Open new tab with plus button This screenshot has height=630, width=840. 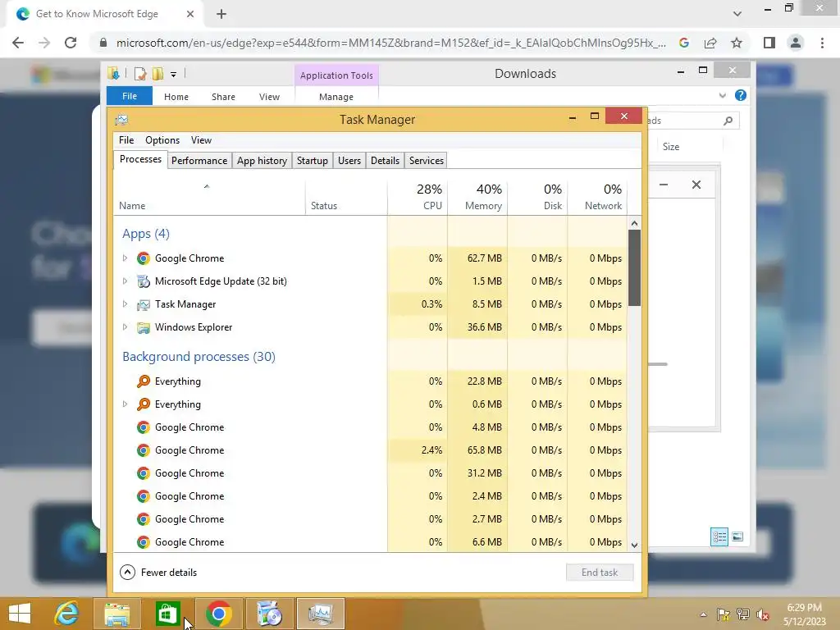(x=221, y=14)
